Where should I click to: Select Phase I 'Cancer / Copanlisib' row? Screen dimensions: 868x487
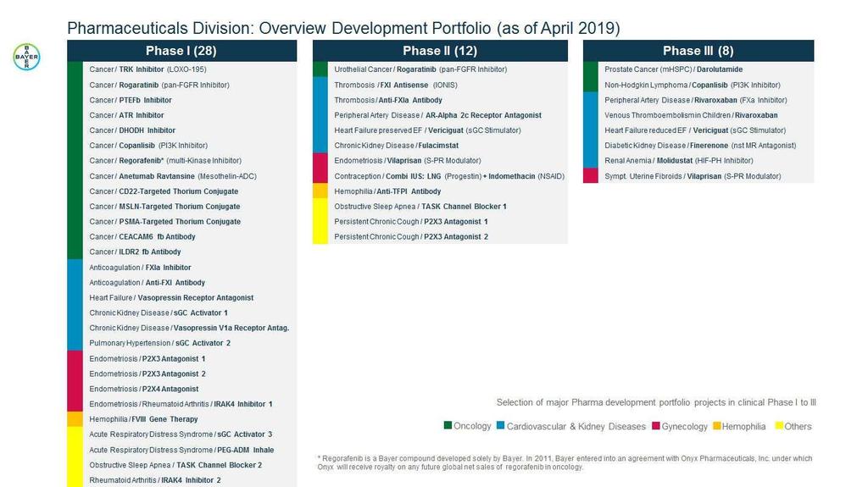pyautogui.click(x=181, y=146)
